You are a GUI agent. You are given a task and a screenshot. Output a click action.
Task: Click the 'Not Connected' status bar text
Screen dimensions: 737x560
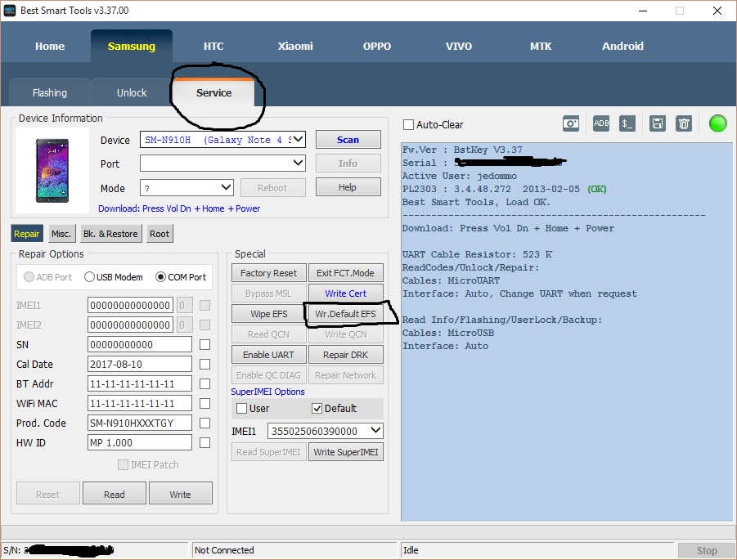coord(224,550)
